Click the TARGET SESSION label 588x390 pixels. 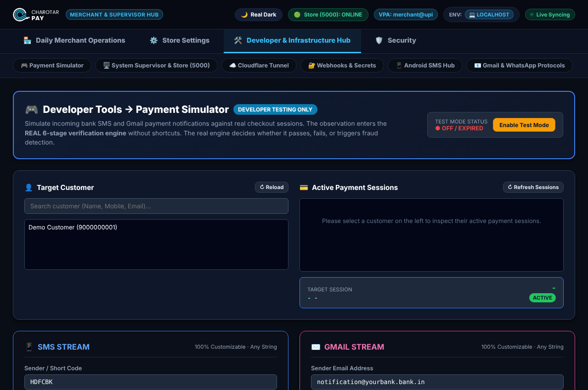pos(330,290)
